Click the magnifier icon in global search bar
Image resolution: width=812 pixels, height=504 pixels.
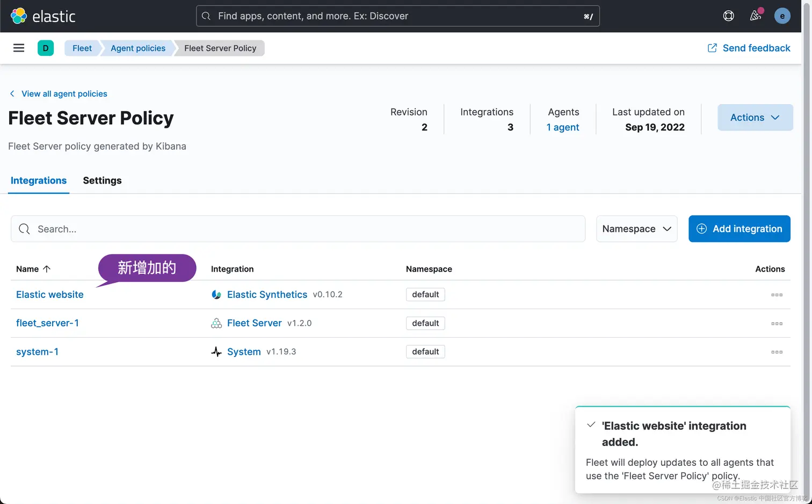point(206,16)
